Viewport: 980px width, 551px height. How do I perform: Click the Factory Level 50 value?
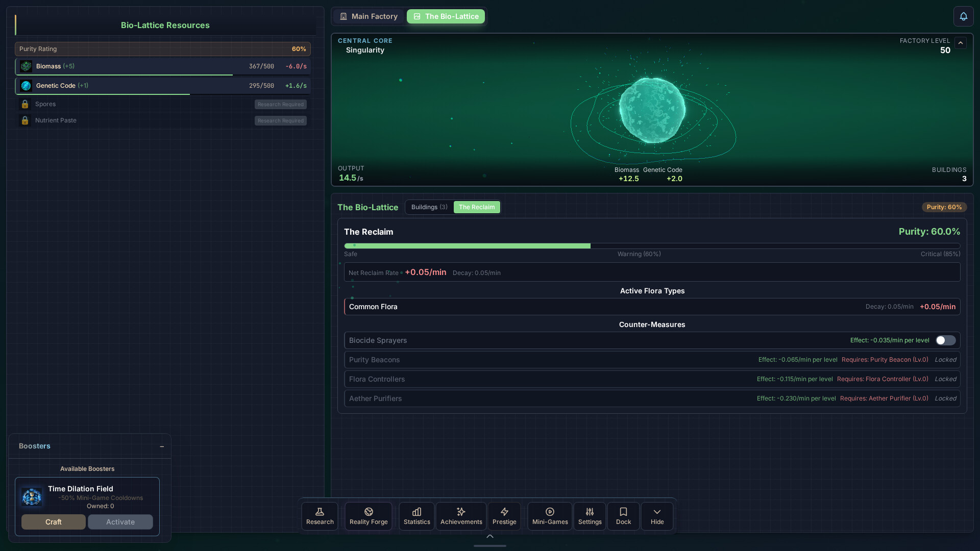point(945,50)
